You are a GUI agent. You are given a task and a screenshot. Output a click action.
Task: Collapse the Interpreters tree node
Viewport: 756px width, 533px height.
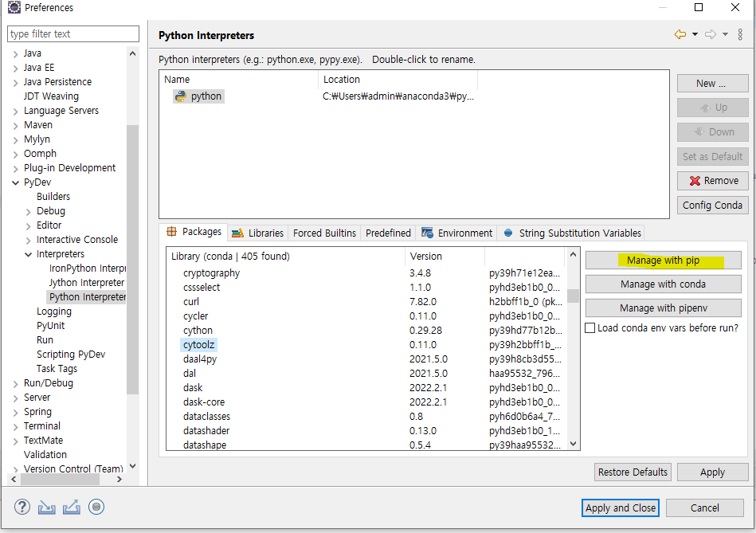tap(29, 255)
